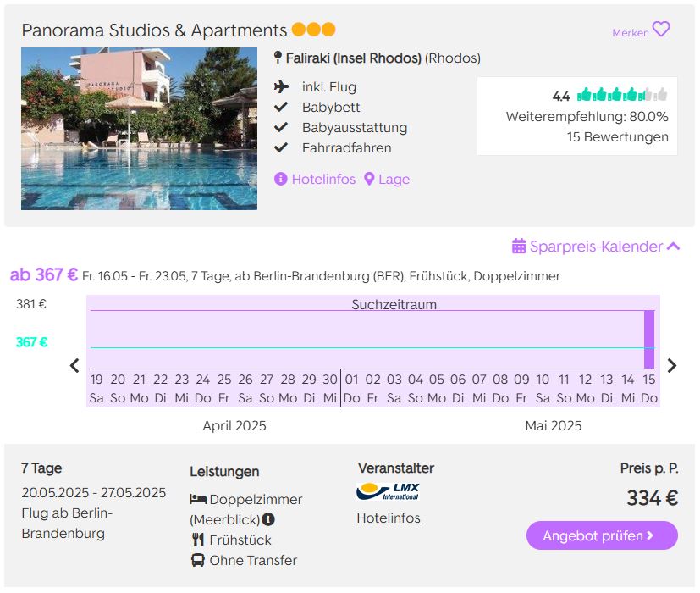Click the Sparpreis-Kalender calendar icon
Viewport: 700px width, 593px height.
point(519,246)
